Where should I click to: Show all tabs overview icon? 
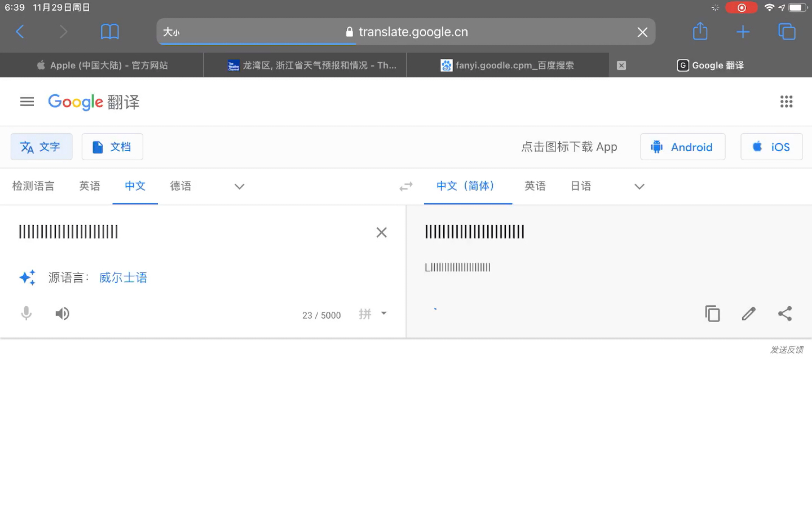pos(787,32)
